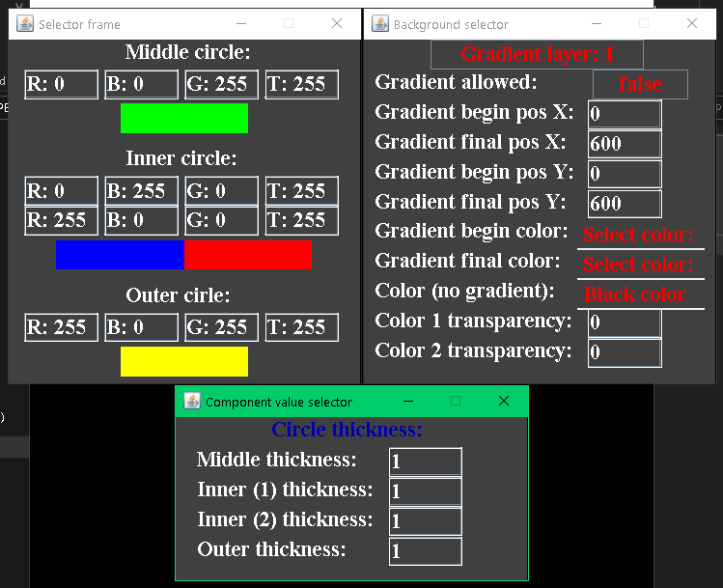
Task: Click the Inner (1) thickness input field
Action: pos(425,491)
